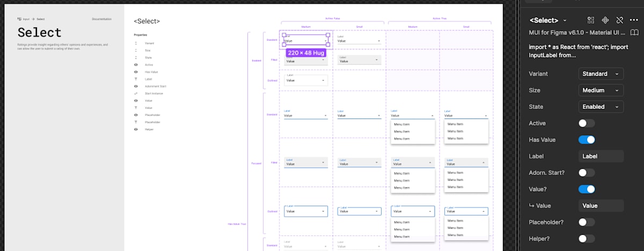Viewport: 644px width, 251px height.
Task: Click the Properties heading
Action: click(141, 35)
